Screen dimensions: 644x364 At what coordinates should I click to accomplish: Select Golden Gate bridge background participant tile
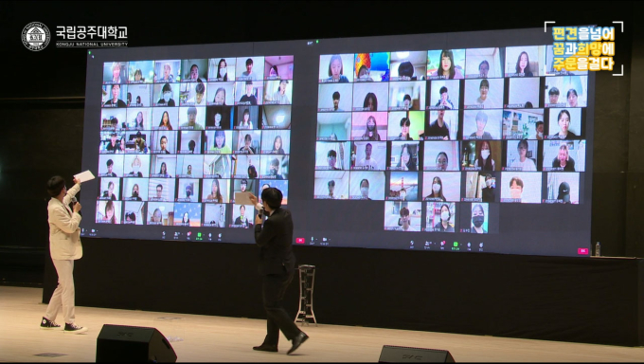[403, 186]
